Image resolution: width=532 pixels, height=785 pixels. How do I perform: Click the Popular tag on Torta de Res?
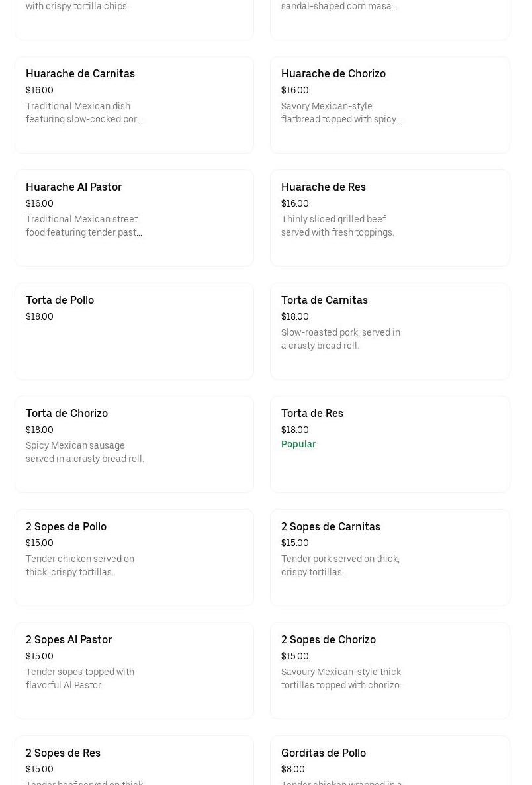[298, 444]
